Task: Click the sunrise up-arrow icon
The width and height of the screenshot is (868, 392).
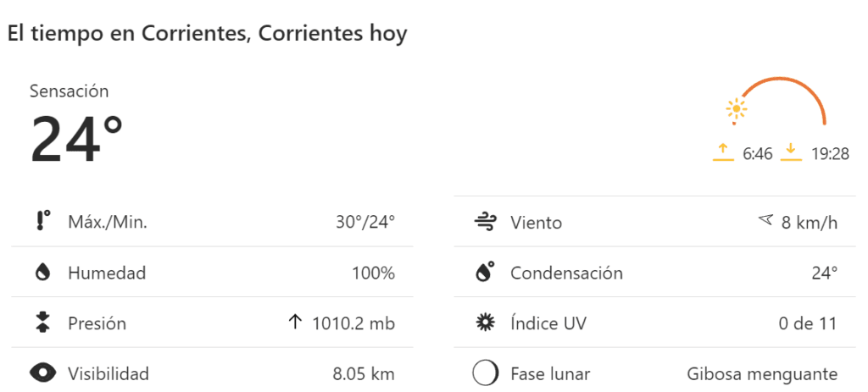Action: click(x=723, y=152)
